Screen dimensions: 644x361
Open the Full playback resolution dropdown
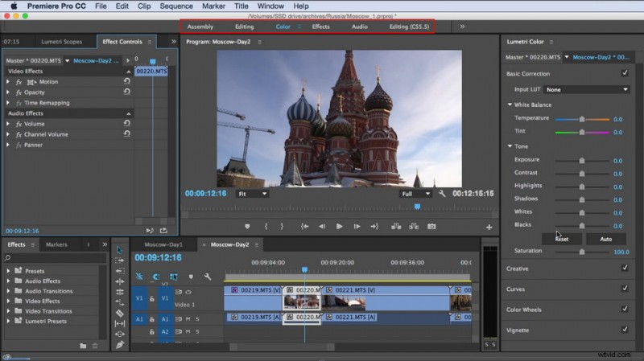[x=415, y=194]
